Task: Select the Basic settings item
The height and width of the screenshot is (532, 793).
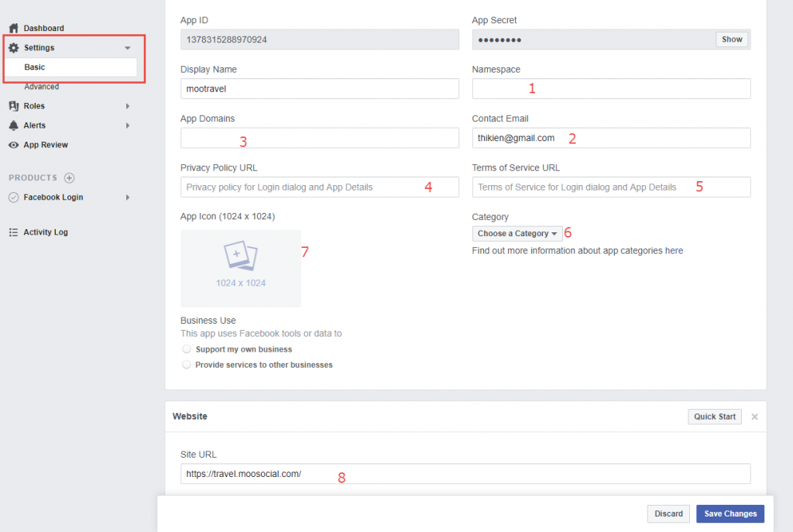Action: (70, 67)
